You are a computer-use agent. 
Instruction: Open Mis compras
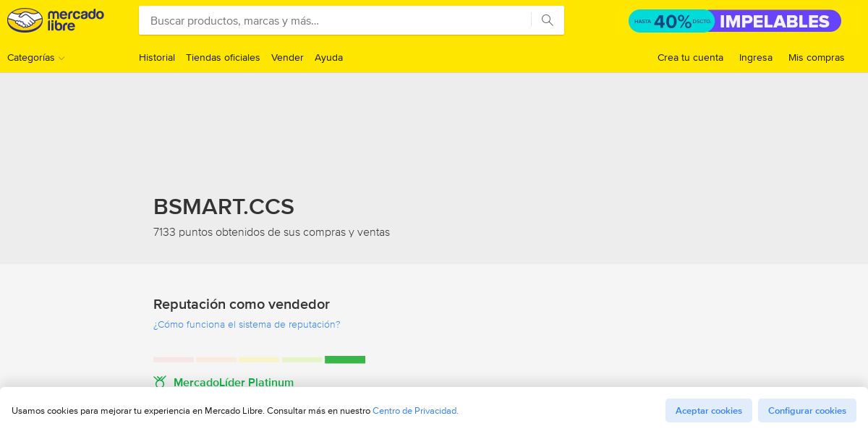[x=817, y=58]
